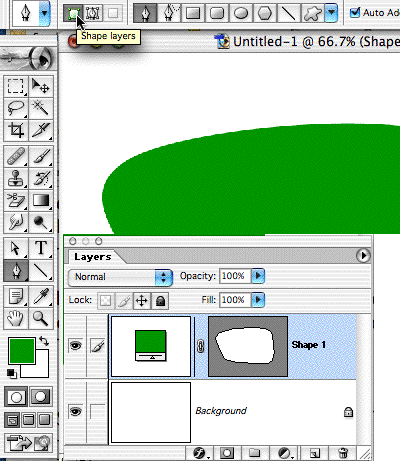400x461 pixels.
Task: Click the trash icon to delete layer
Action: click(x=343, y=453)
